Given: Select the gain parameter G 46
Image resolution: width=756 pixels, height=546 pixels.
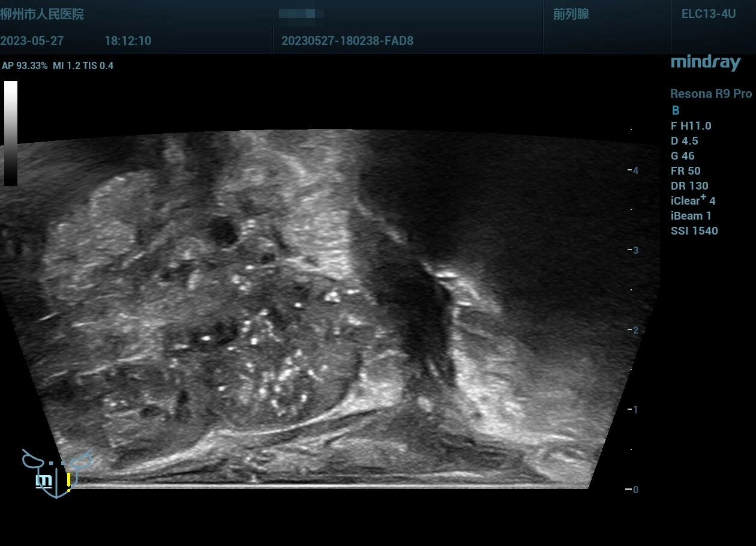Looking at the screenshot, I should 684,156.
